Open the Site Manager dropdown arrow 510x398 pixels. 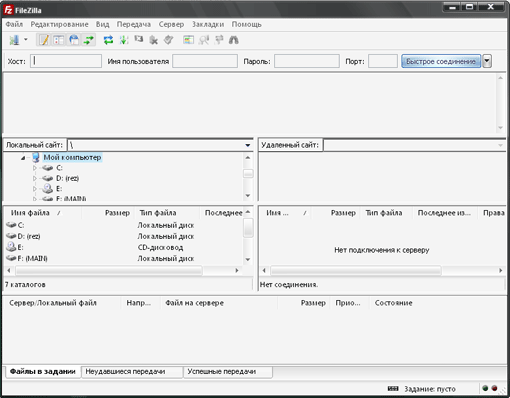click(x=26, y=40)
